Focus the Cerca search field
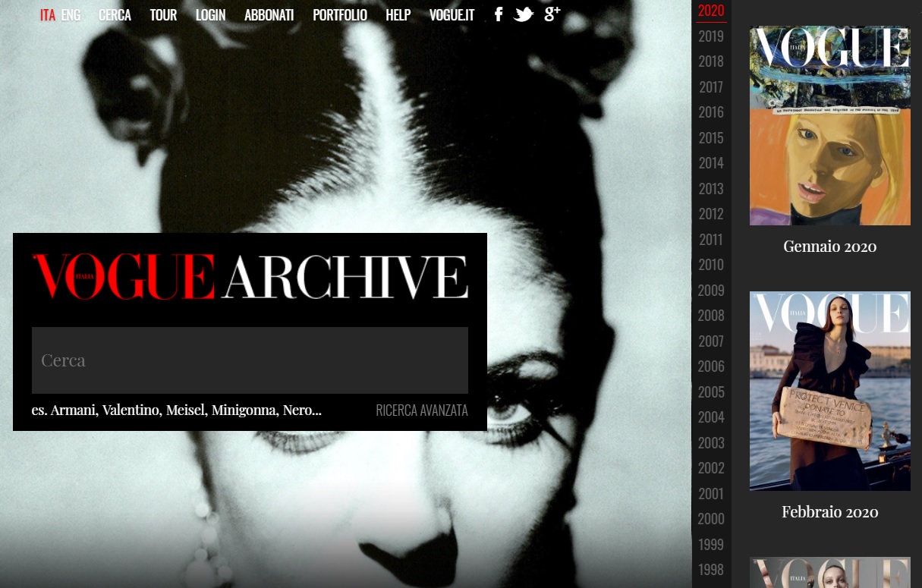922x588 pixels. (x=250, y=360)
